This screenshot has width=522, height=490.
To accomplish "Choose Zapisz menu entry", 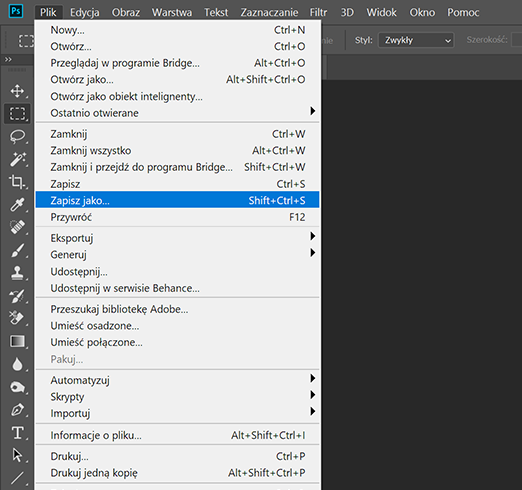I will point(177,184).
